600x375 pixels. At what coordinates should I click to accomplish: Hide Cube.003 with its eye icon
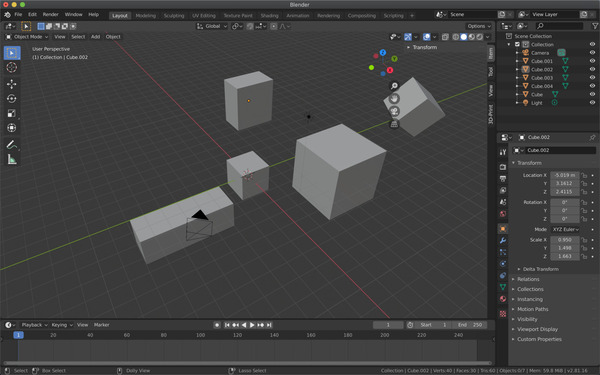point(592,78)
